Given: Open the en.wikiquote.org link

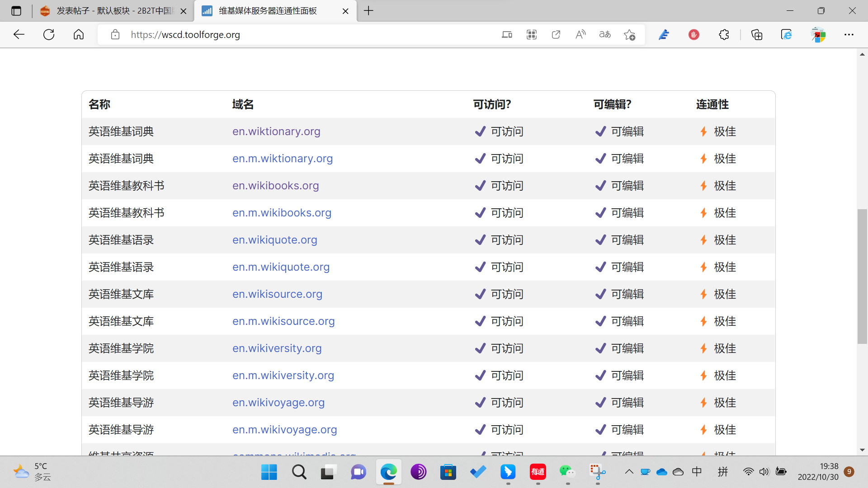Looking at the screenshot, I should tap(275, 240).
